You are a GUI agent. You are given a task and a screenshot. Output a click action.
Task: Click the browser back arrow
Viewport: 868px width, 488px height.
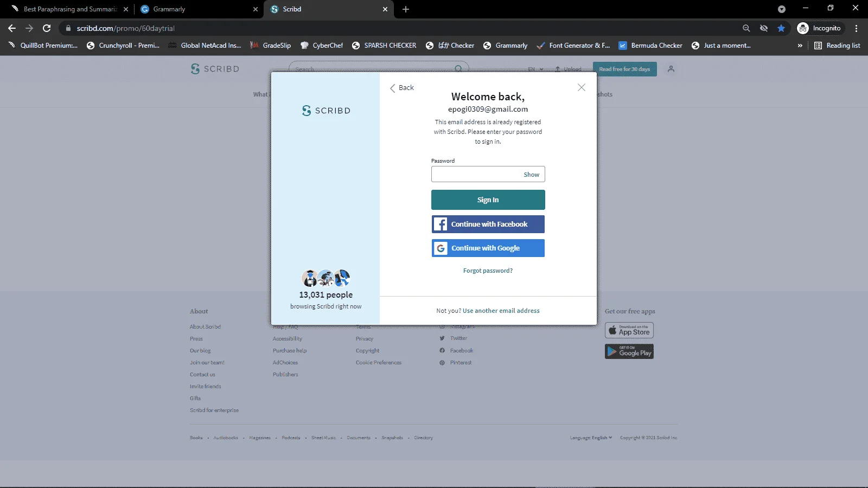12,28
